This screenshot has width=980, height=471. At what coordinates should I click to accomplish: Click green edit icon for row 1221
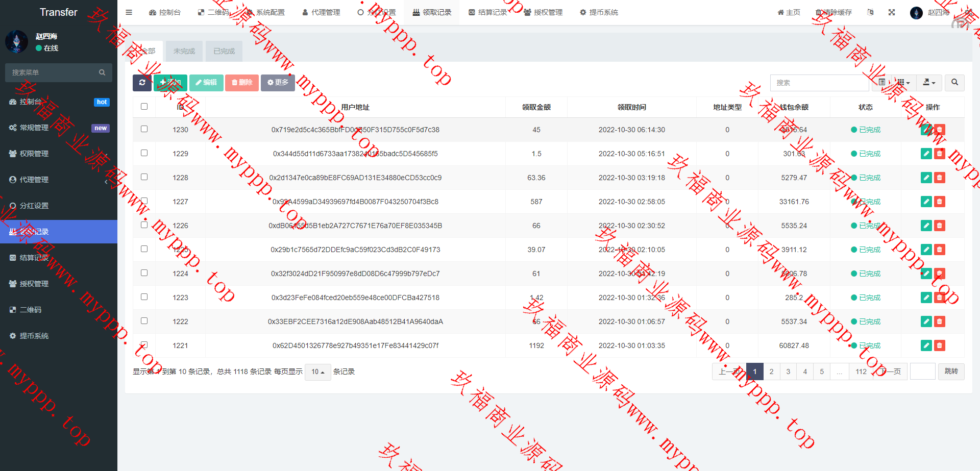coord(926,345)
